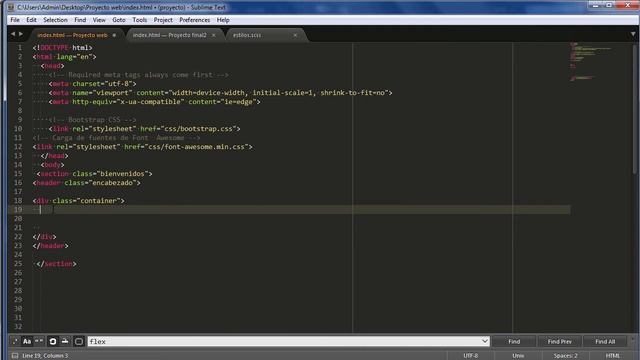Open Spaces: 2 indentation selector

pyautogui.click(x=565, y=356)
